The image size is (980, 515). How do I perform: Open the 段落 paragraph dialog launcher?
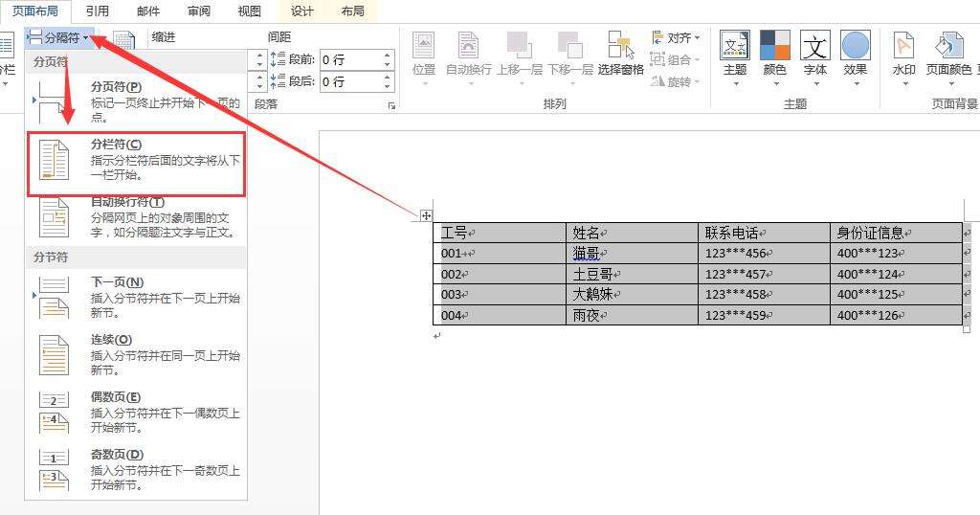coord(391,105)
